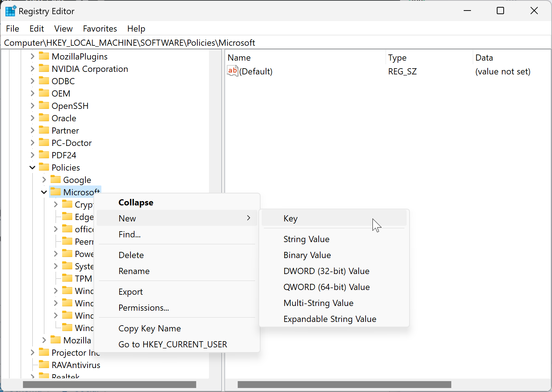Click the Registry Editor app icon in title bar

[x=11, y=11]
